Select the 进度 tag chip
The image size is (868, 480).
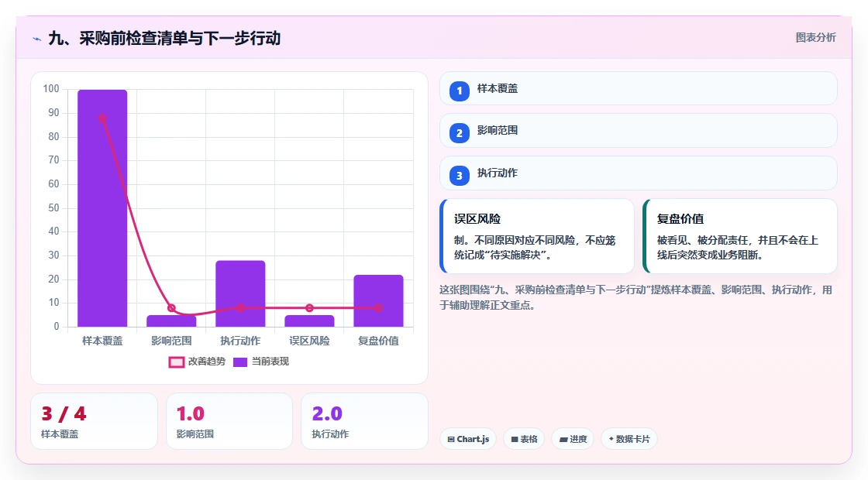click(x=573, y=439)
